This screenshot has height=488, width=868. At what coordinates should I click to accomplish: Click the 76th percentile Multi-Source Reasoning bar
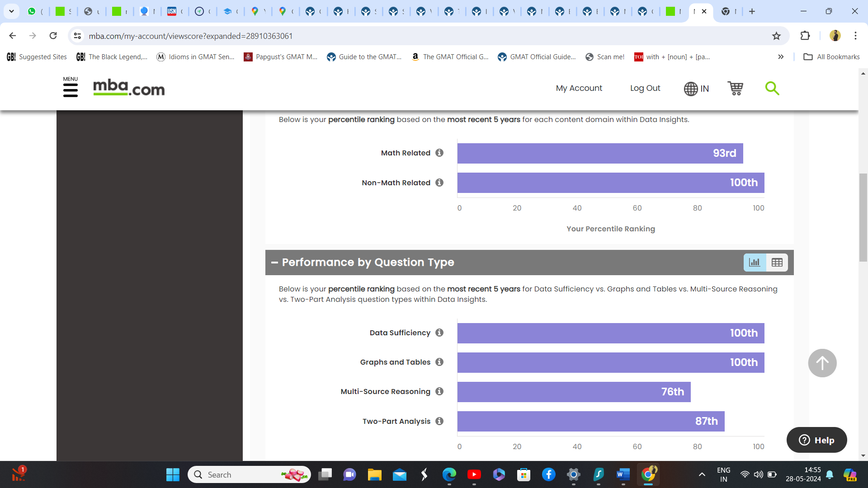click(573, 392)
